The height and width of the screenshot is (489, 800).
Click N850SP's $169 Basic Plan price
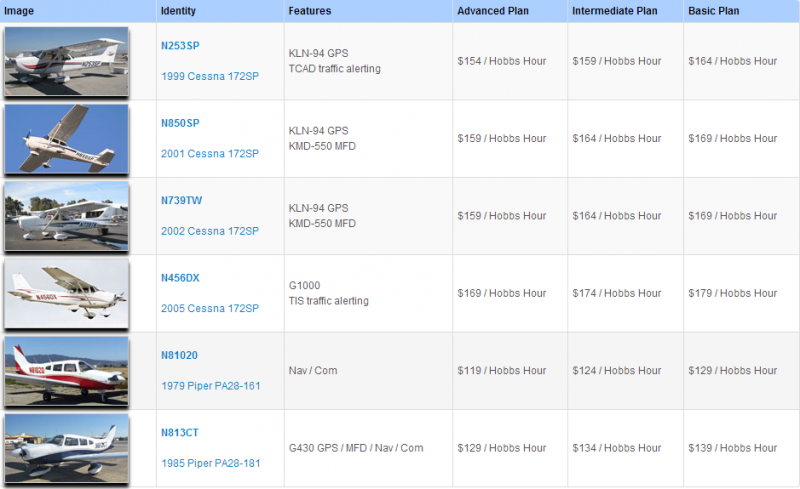point(732,138)
